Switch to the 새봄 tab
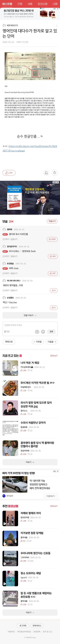 pyautogui.click(x=30, y=4)
